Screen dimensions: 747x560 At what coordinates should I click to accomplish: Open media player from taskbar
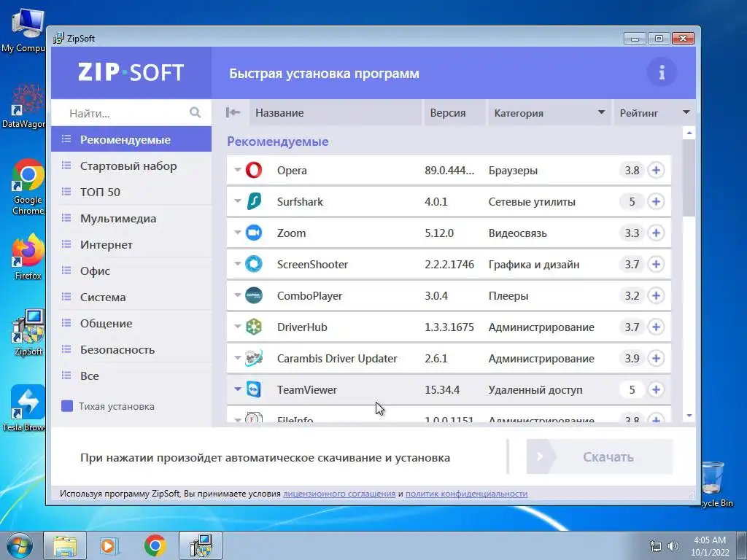109,545
